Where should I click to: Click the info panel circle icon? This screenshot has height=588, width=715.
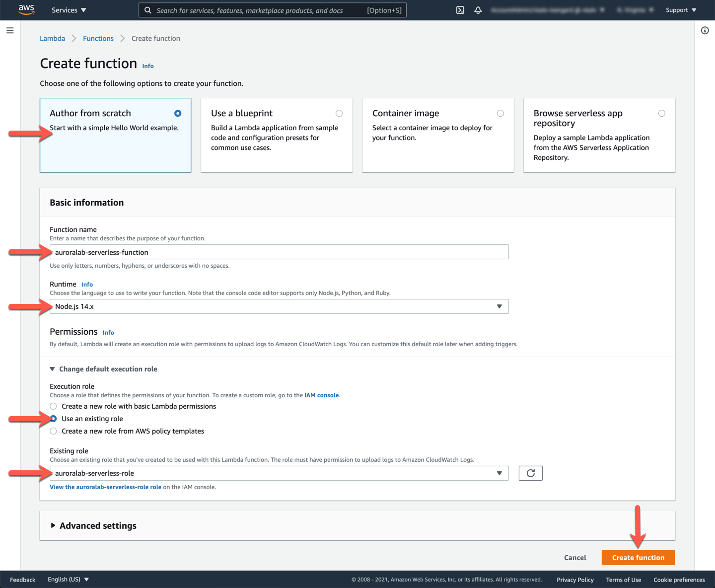pos(705,31)
